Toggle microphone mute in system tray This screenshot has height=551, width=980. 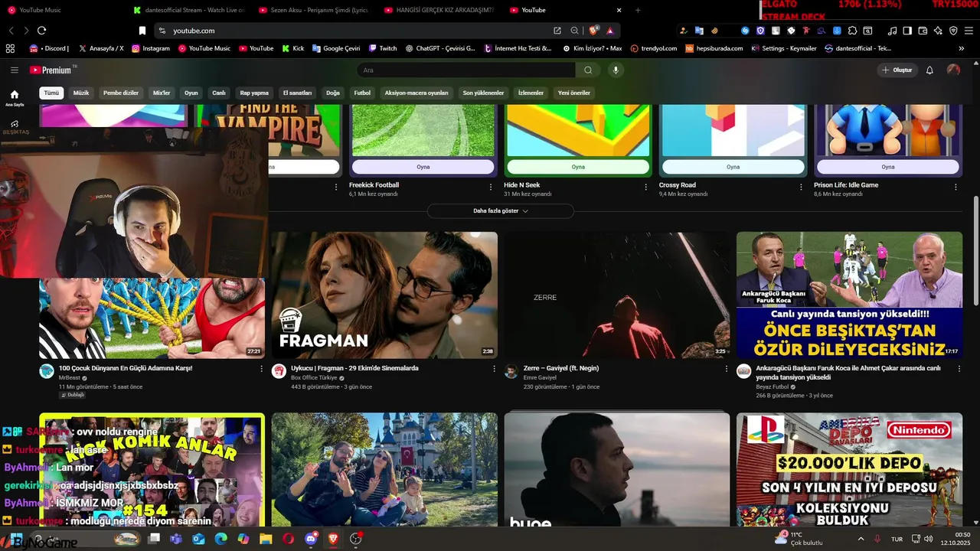[877, 539]
